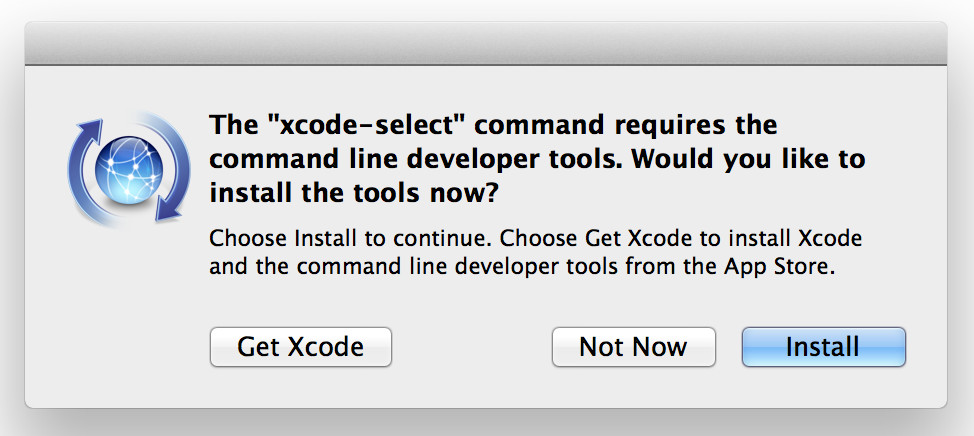974x436 pixels.
Task: Dismiss the dialog with Not Now
Action: point(634,347)
